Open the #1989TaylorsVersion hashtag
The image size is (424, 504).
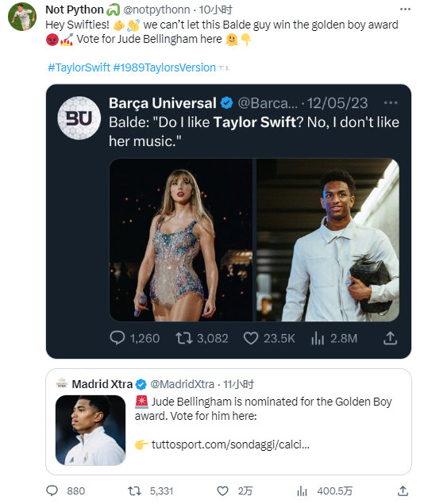[164, 67]
